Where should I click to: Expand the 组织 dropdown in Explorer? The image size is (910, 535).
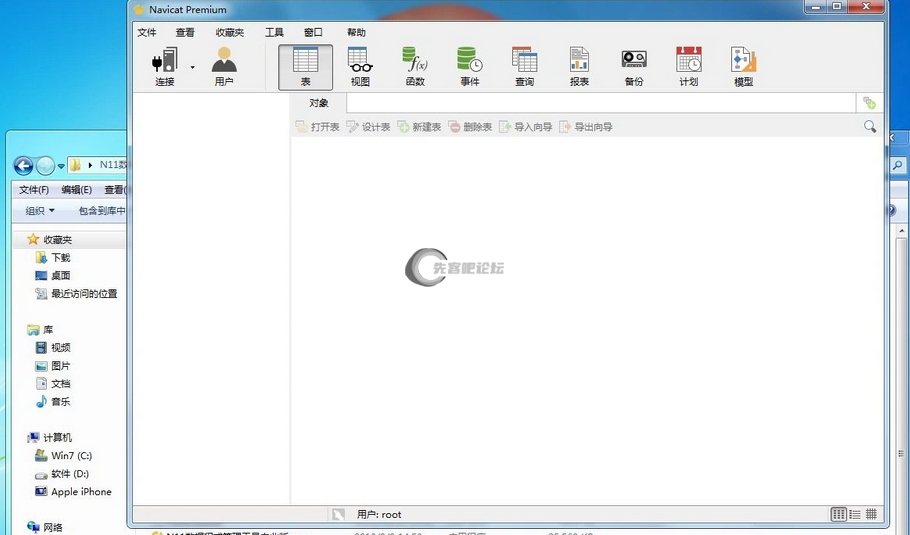(x=40, y=211)
